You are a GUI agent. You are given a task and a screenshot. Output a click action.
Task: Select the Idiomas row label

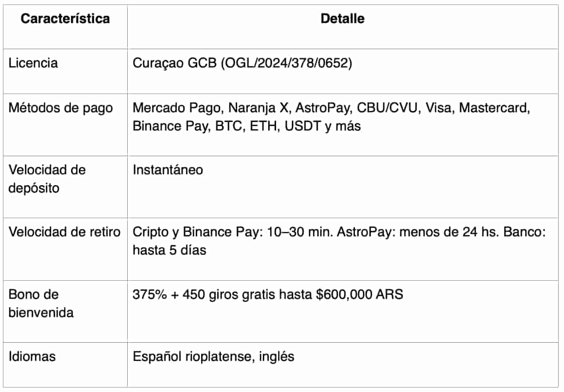pyautogui.click(x=32, y=357)
